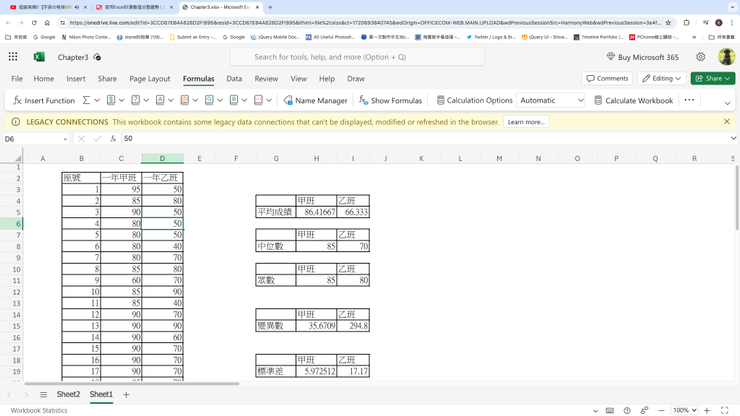Expand the Name Box dropdown for D6
The height and width of the screenshot is (416, 740).
[65, 139]
